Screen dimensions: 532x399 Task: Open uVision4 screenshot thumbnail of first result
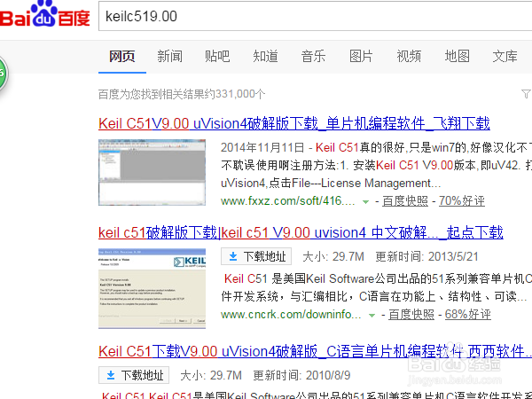click(152, 172)
